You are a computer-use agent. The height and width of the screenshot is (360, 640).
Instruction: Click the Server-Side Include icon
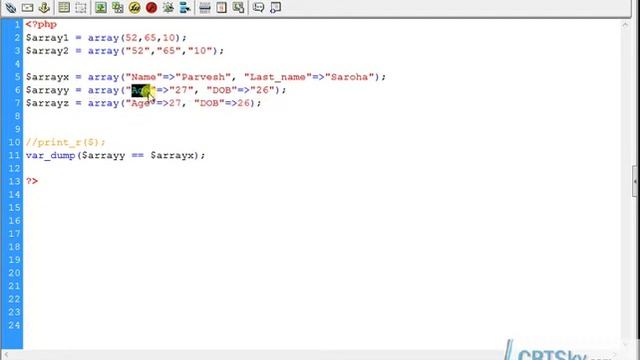pyautogui.click(x=238, y=7)
